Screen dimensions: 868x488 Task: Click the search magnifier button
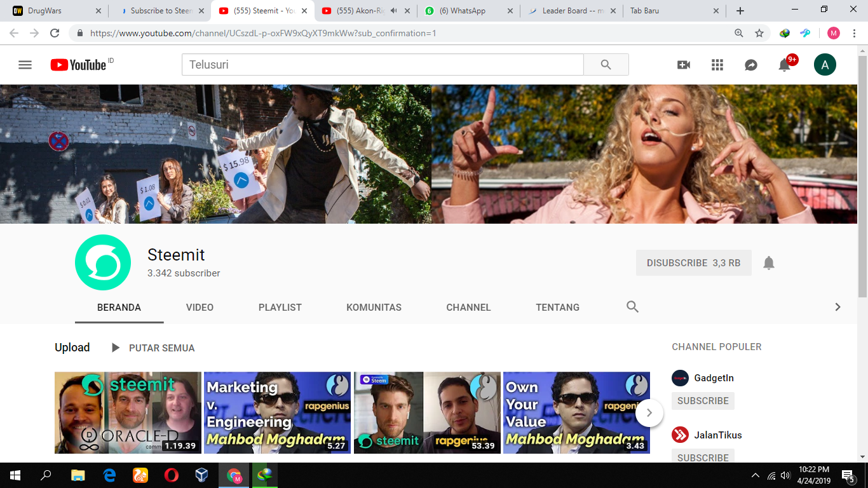click(x=605, y=64)
